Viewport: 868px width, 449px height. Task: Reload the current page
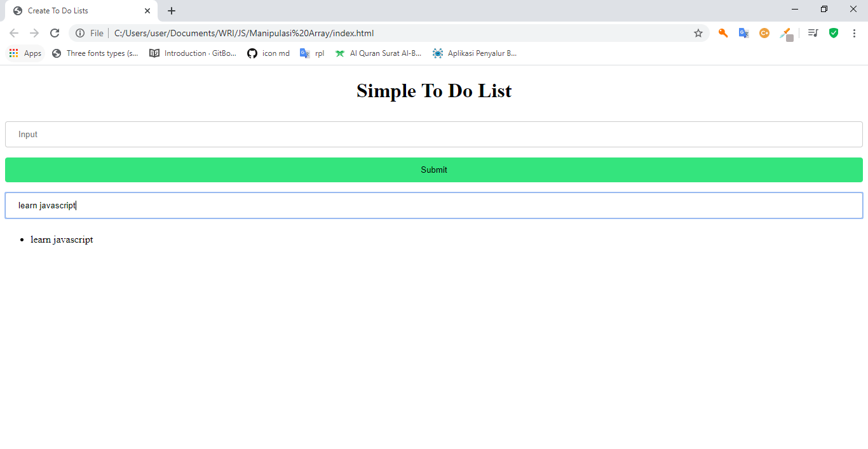point(55,33)
